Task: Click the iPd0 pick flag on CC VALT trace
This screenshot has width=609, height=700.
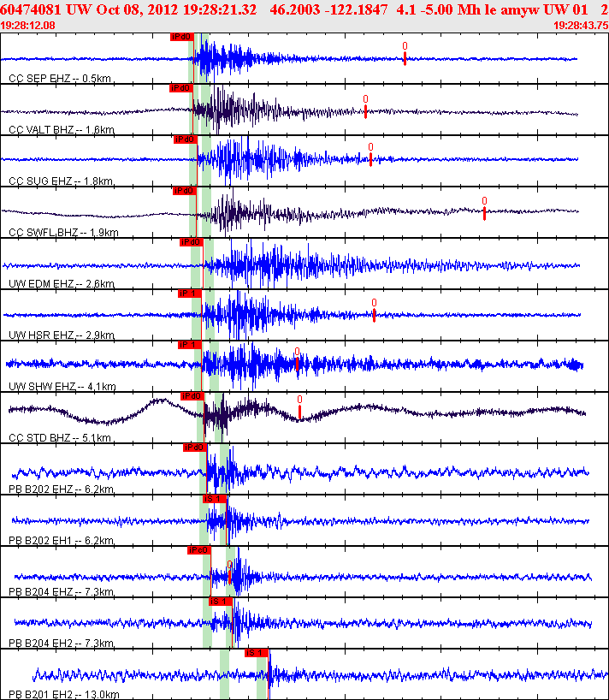Action: click(180, 88)
